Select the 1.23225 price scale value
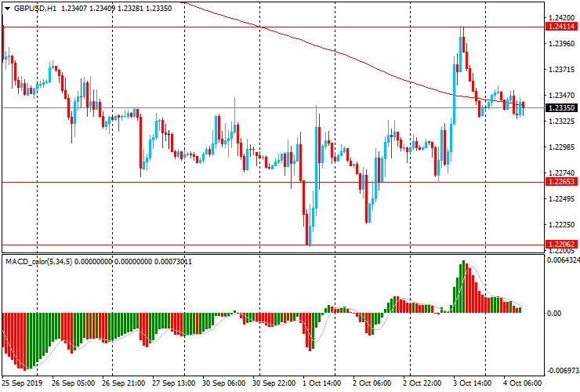 pos(561,121)
